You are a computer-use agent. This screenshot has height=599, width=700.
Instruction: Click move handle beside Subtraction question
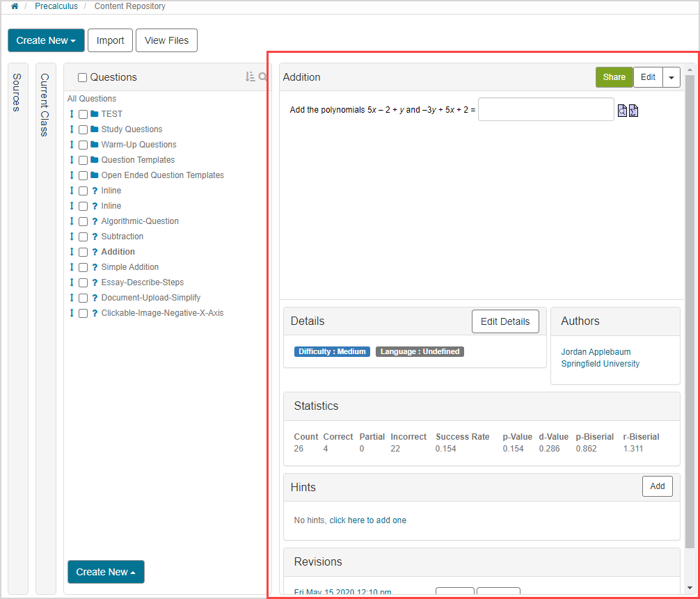(x=72, y=237)
